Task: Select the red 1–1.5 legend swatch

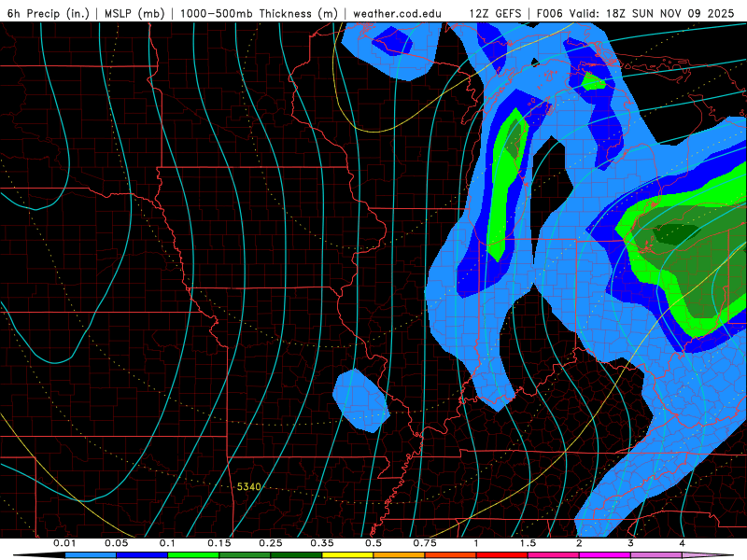Action: coord(502,555)
